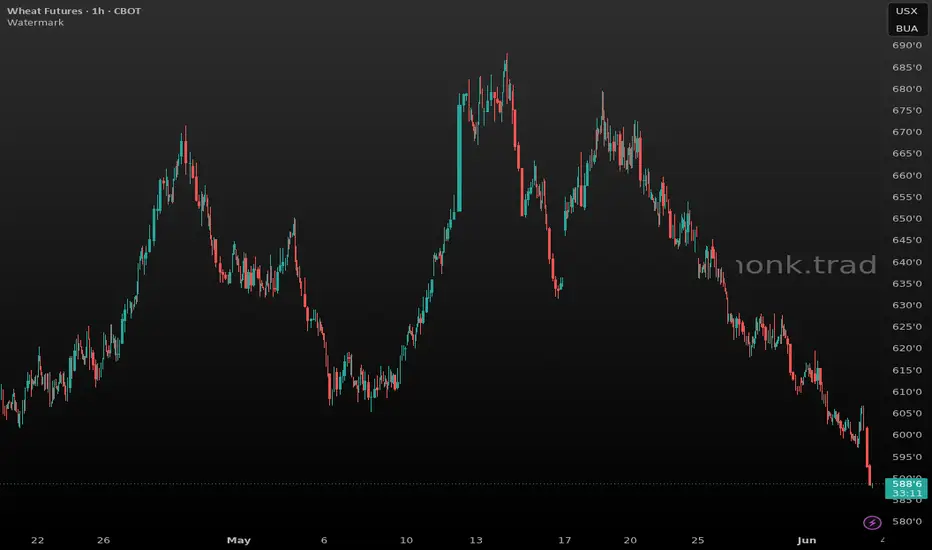Click the 588'6 current price label
The height and width of the screenshot is (550, 932).
tap(906, 484)
